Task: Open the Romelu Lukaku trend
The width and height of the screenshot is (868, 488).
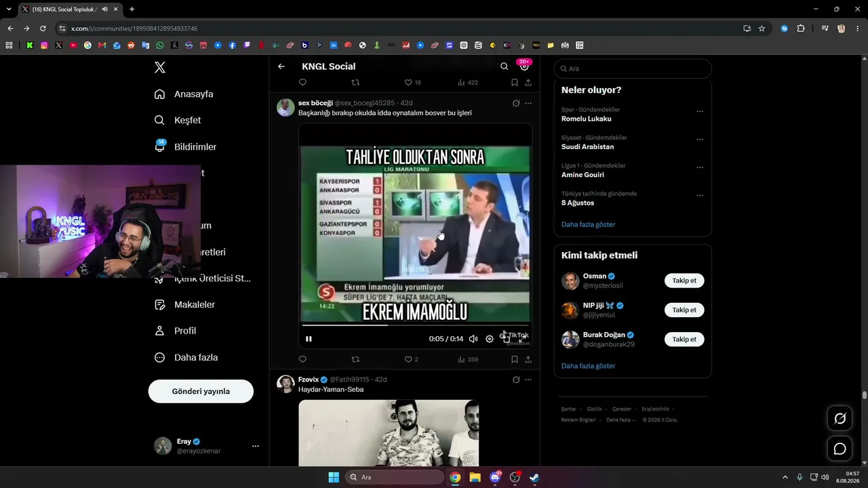Action: [587, 119]
